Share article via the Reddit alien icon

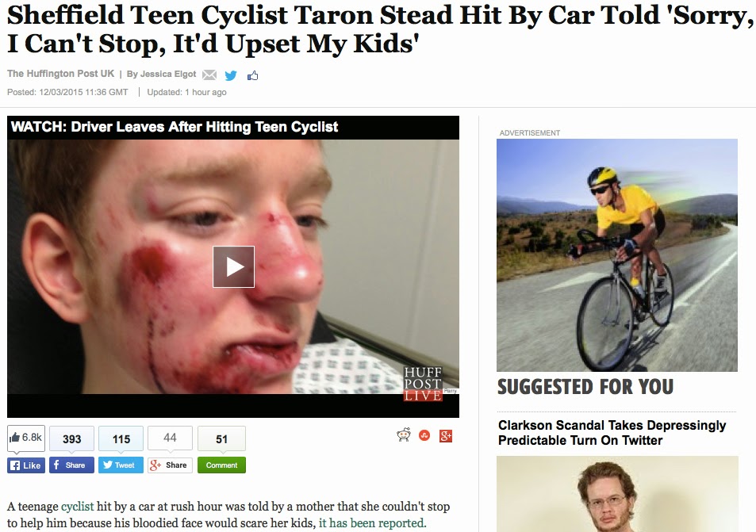[x=404, y=435]
